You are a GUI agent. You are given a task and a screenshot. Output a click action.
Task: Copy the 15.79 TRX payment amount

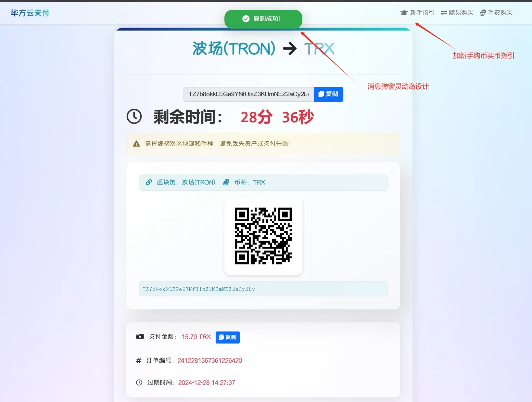pos(228,337)
